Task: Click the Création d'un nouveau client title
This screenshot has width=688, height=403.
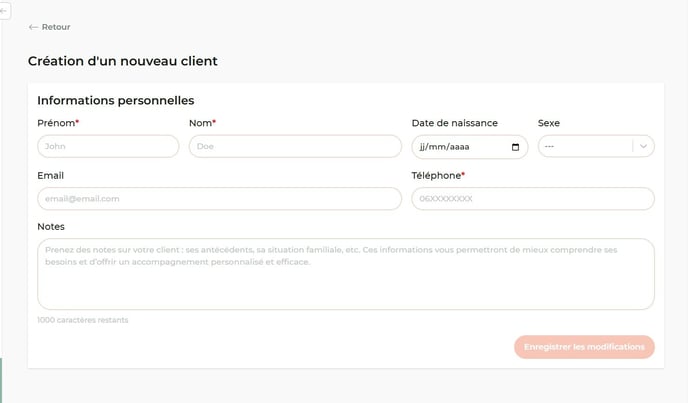Action: coord(122,61)
